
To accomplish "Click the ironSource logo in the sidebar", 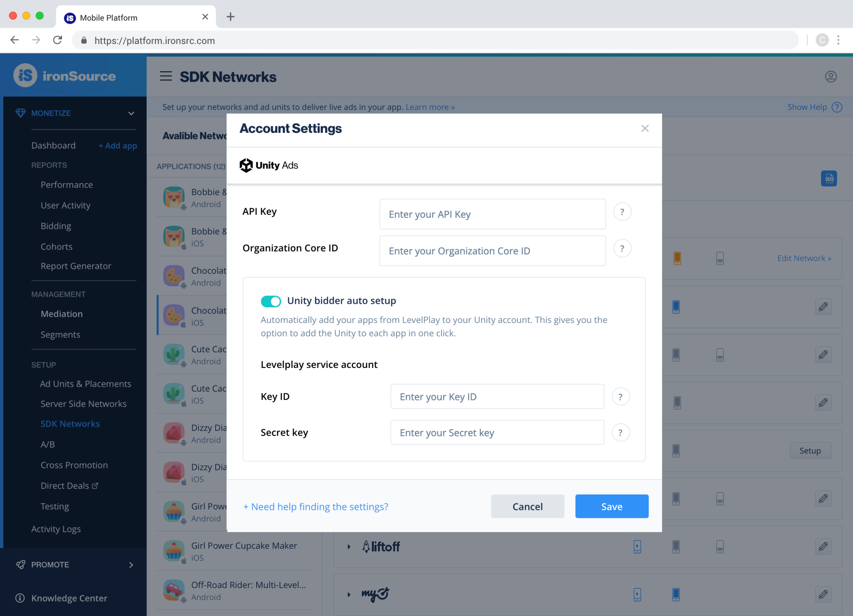I will click(65, 76).
